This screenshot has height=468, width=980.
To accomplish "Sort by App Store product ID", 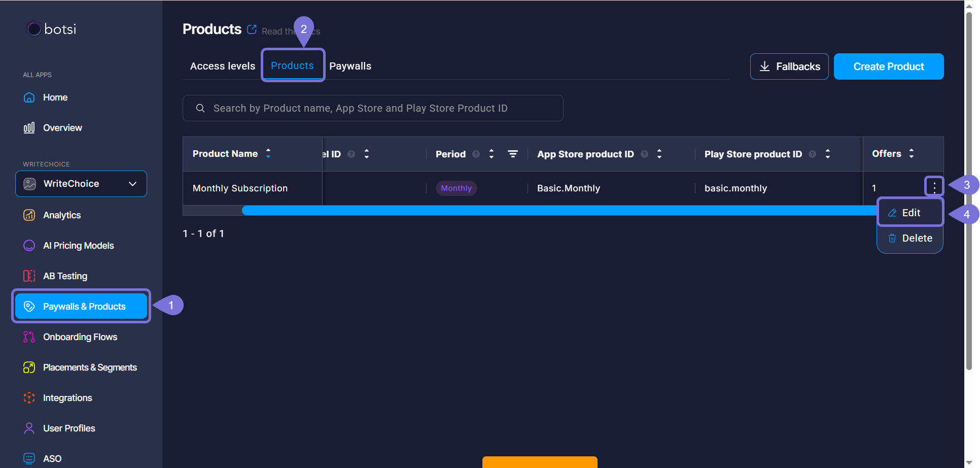I will click(659, 154).
